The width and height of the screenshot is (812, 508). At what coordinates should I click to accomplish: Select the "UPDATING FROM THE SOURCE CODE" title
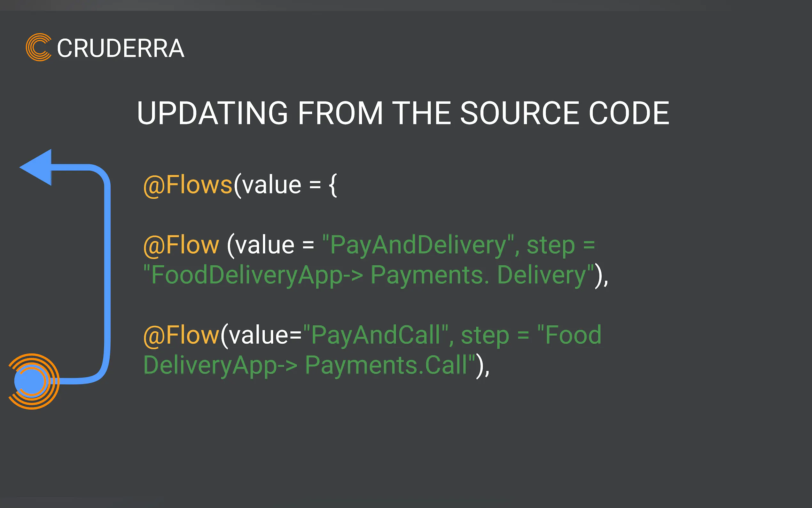(x=403, y=113)
